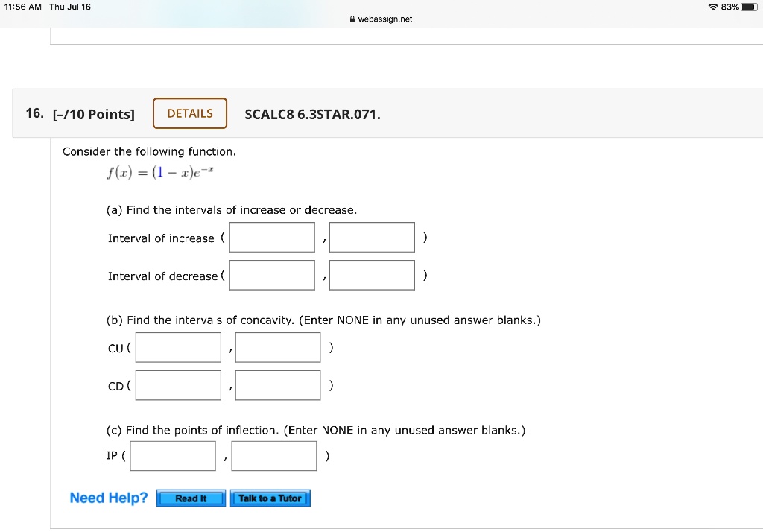This screenshot has height=532, width=763.
Task: Tap the webassign.net address bar
Action: (384, 19)
